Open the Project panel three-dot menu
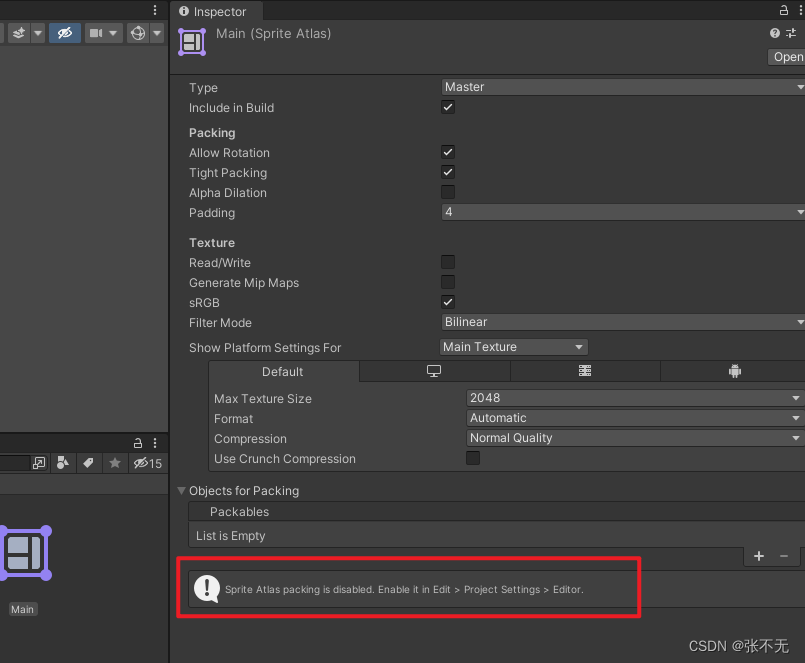Image resolution: width=805 pixels, height=663 pixels. pos(155,443)
